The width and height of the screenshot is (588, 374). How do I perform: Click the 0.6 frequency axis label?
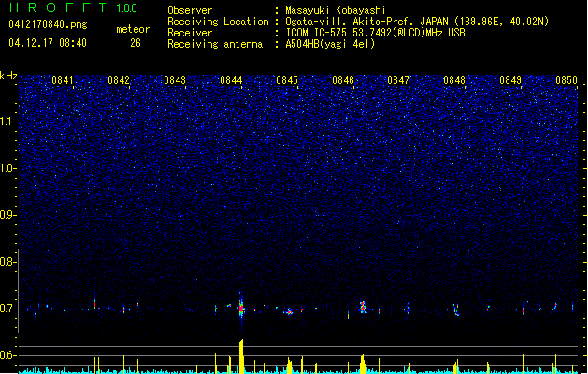8,355
